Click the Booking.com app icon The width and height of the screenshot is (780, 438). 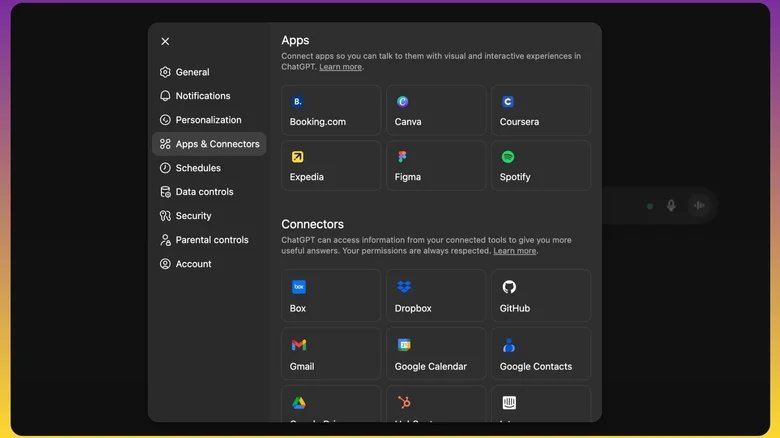298,102
